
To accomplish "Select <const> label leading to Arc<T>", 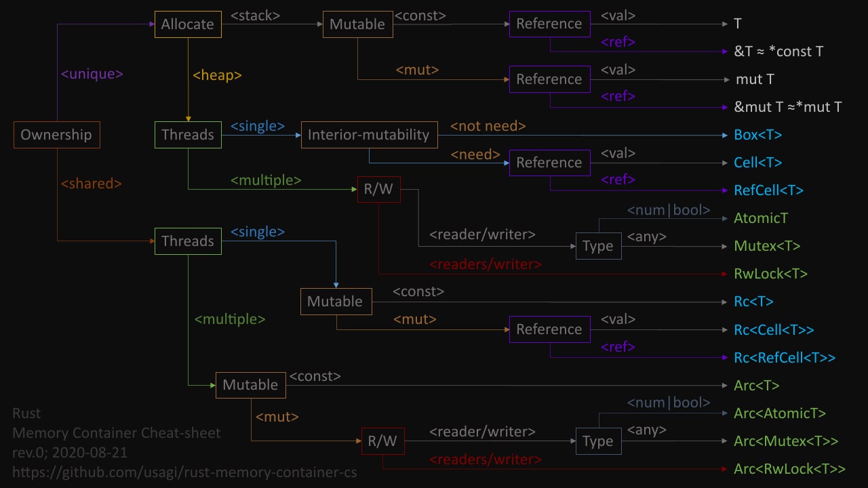I will click(x=315, y=375).
